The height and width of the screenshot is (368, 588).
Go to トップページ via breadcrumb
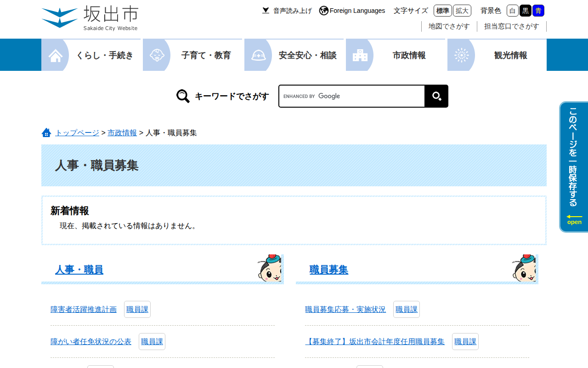(77, 132)
